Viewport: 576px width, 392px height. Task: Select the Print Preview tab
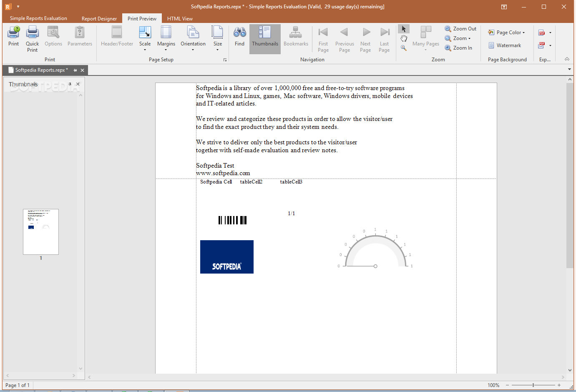[142, 18]
